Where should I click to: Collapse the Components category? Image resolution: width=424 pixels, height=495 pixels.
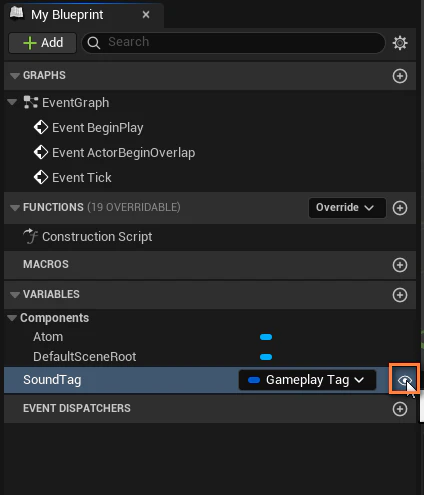12,318
